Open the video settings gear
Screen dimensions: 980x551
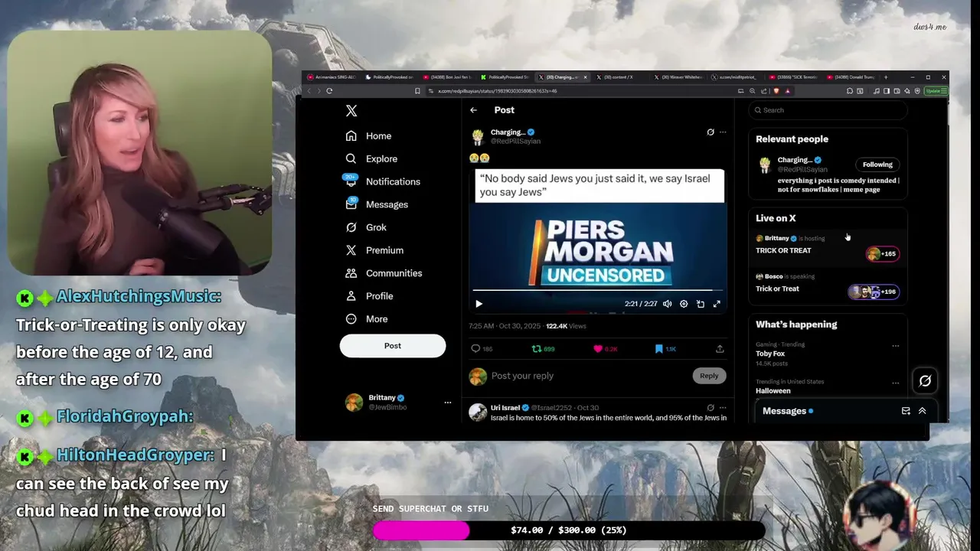(x=684, y=304)
